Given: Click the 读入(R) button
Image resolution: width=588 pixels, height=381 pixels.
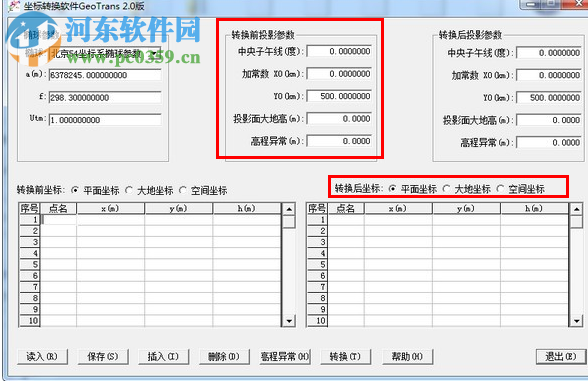Looking at the screenshot, I should 42,357.
